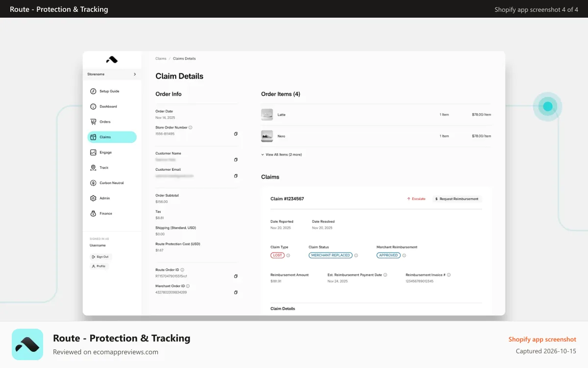The width and height of the screenshot is (588, 368).
Task: Click Request Reimbursement button
Action: 457,199
